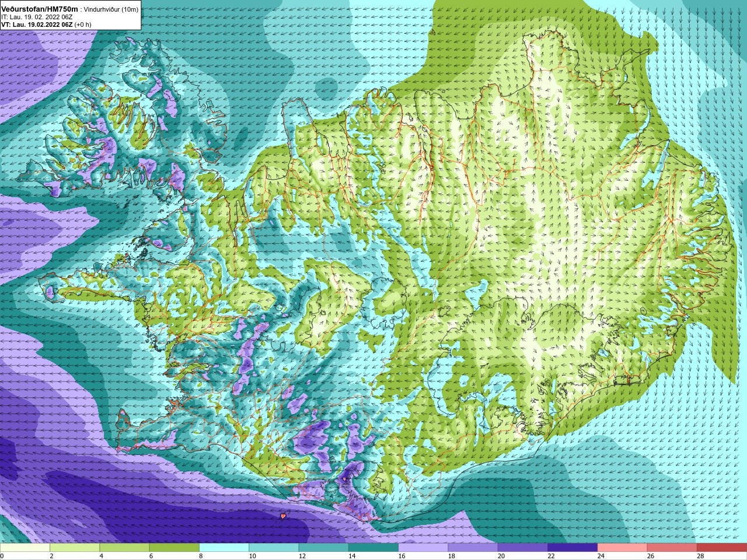This screenshot has height=560, width=747.
Task: Select the "VT: Lau. 19.02.2022 06Z (+0 h)" line
Action: pyautogui.click(x=46, y=24)
